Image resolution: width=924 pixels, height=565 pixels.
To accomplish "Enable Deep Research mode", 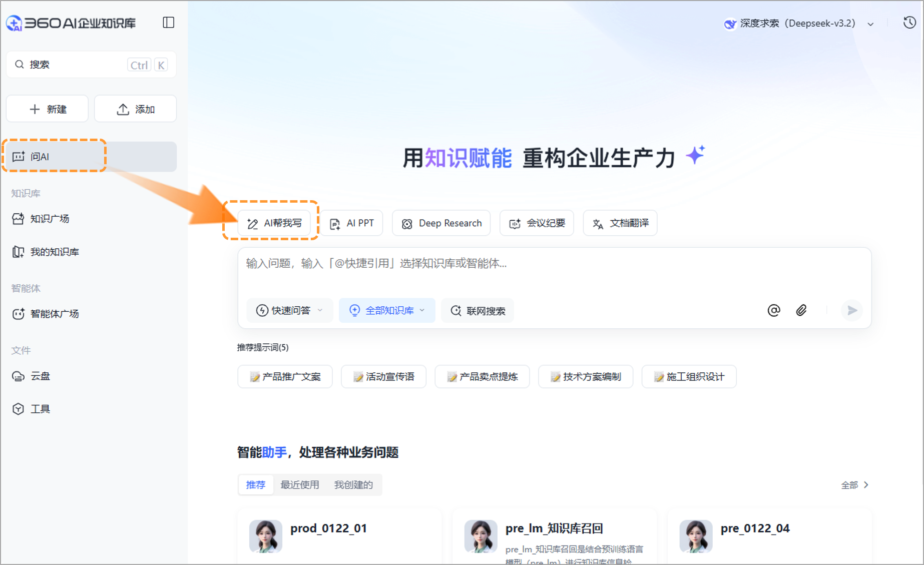I will (x=441, y=223).
